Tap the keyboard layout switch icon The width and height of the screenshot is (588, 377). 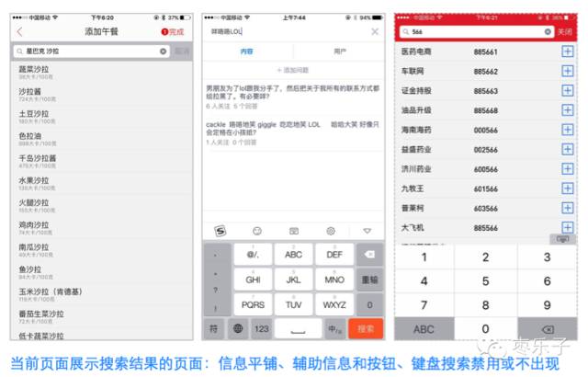[x=294, y=231]
